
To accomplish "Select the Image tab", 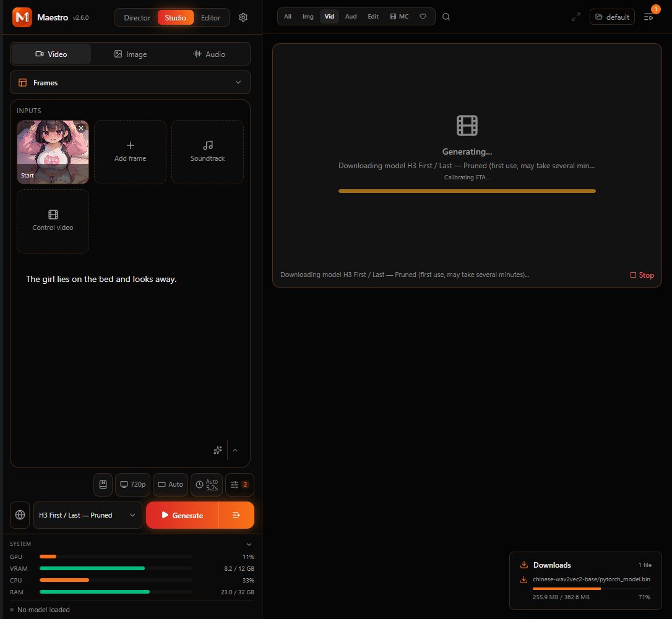I will tap(131, 54).
